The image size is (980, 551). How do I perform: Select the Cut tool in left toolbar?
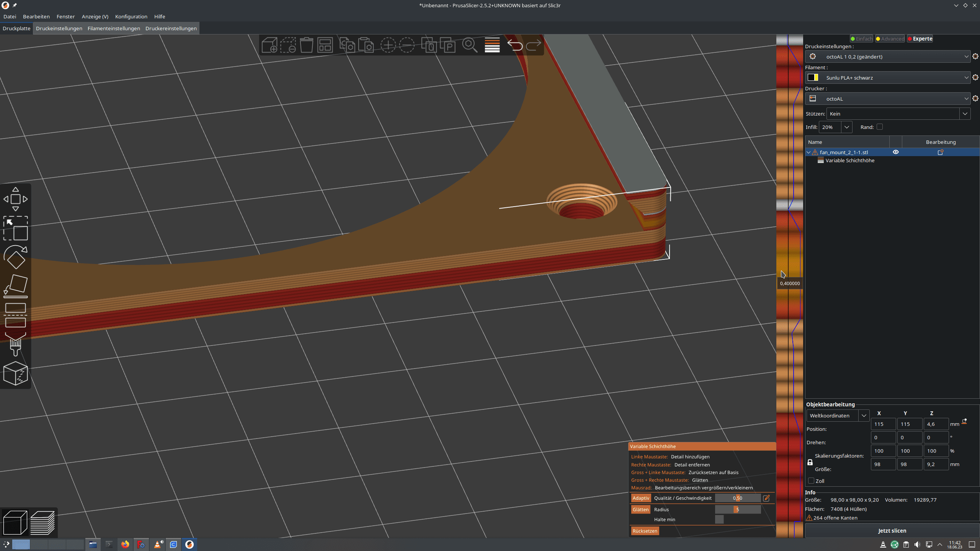pos(15,316)
